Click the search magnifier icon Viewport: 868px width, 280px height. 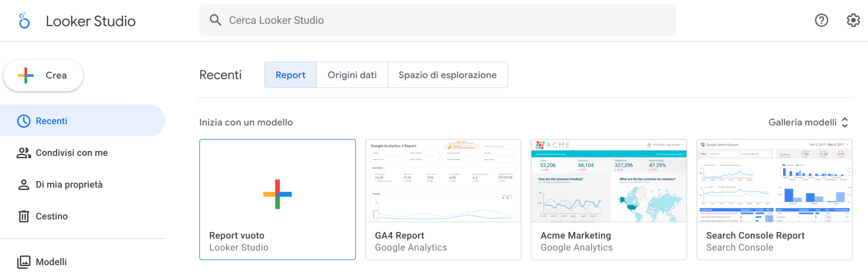coord(215,20)
